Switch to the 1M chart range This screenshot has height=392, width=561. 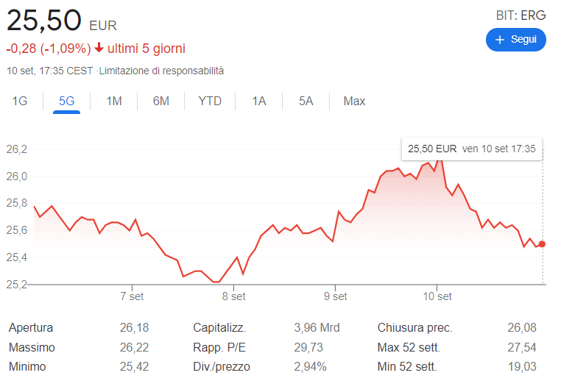tap(113, 101)
